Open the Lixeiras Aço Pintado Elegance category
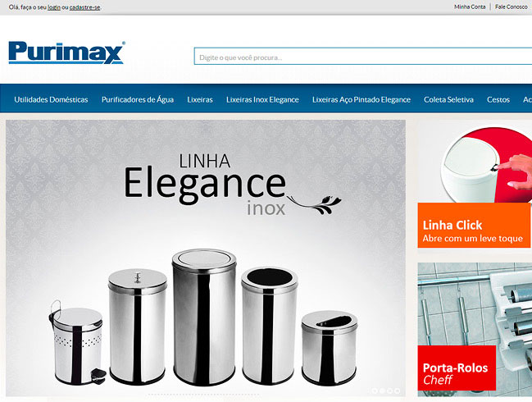 361,99
